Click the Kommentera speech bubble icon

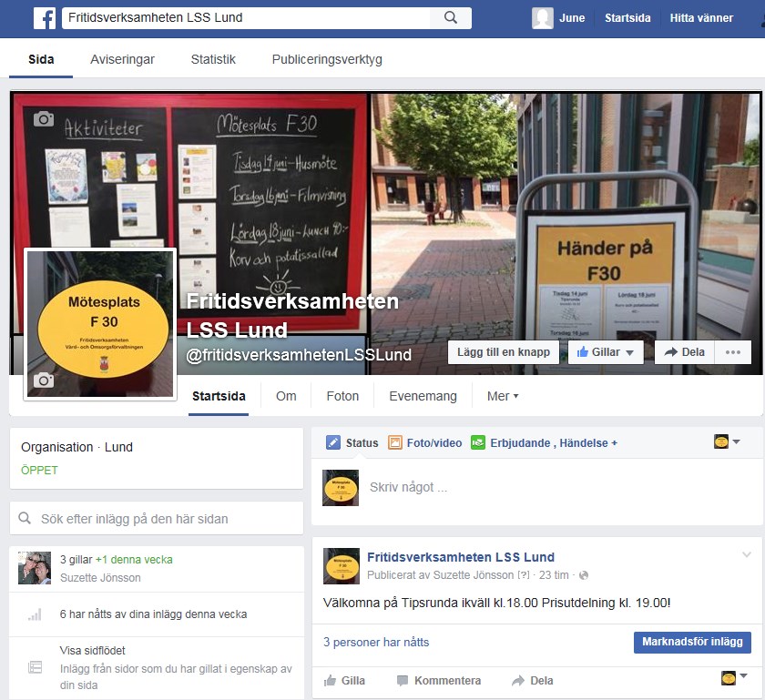[403, 681]
